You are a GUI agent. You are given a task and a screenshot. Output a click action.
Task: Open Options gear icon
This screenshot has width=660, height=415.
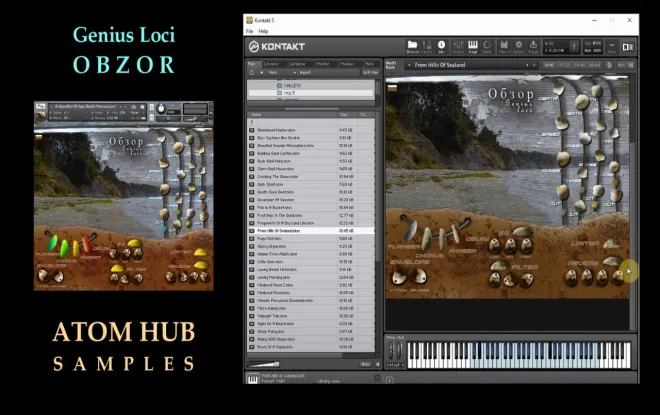point(519,47)
